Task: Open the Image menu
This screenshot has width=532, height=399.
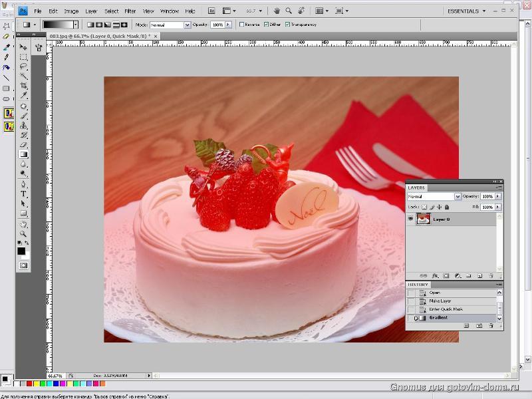Action: tap(71, 11)
